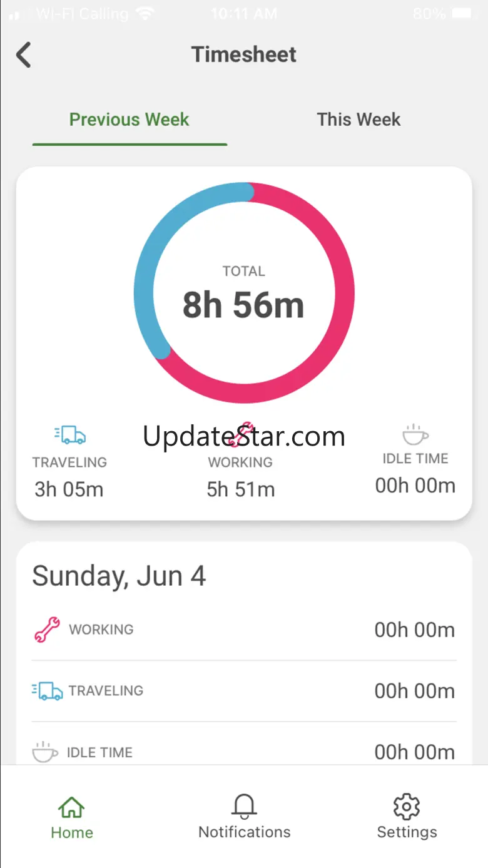This screenshot has width=488, height=868.
Task: Open Home via the house icon
Action: 71,807
